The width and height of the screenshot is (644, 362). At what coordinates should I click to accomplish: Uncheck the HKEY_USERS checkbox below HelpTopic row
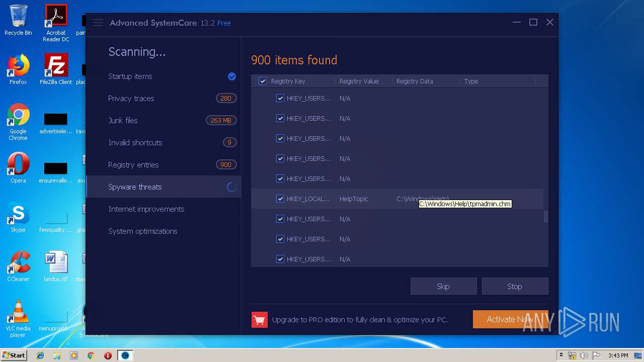(x=280, y=219)
